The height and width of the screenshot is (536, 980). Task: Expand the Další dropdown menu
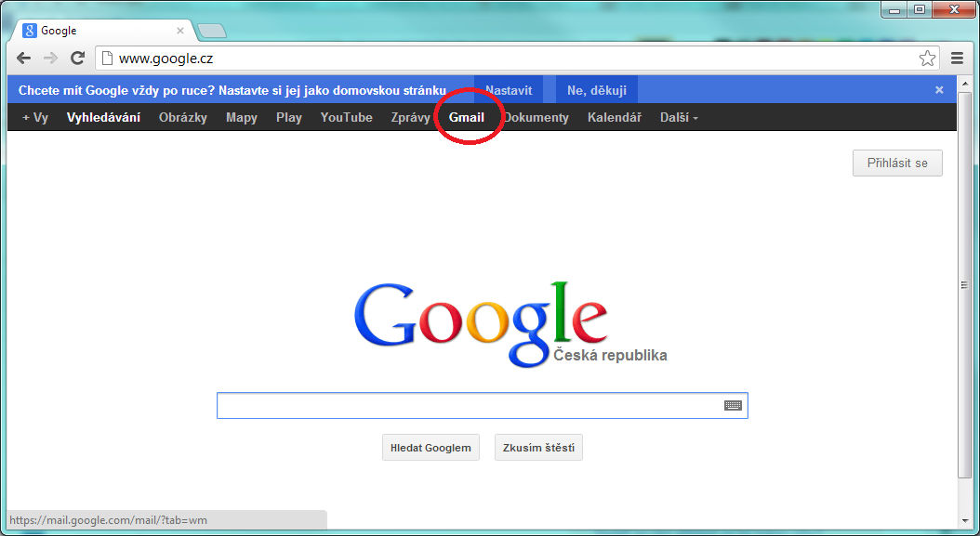click(x=679, y=117)
